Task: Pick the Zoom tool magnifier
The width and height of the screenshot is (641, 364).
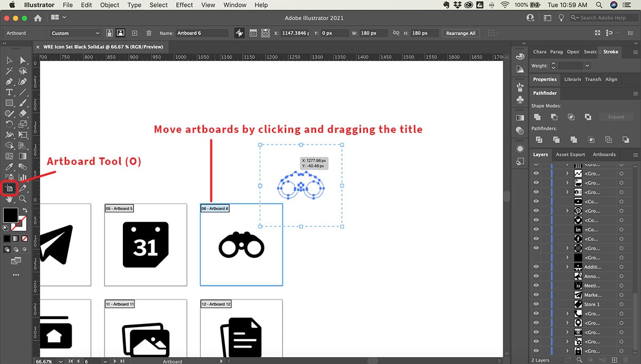Action: click(x=22, y=199)
